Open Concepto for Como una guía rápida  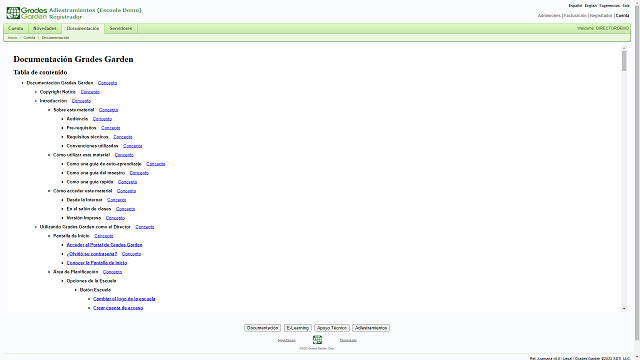coord(127,182)
